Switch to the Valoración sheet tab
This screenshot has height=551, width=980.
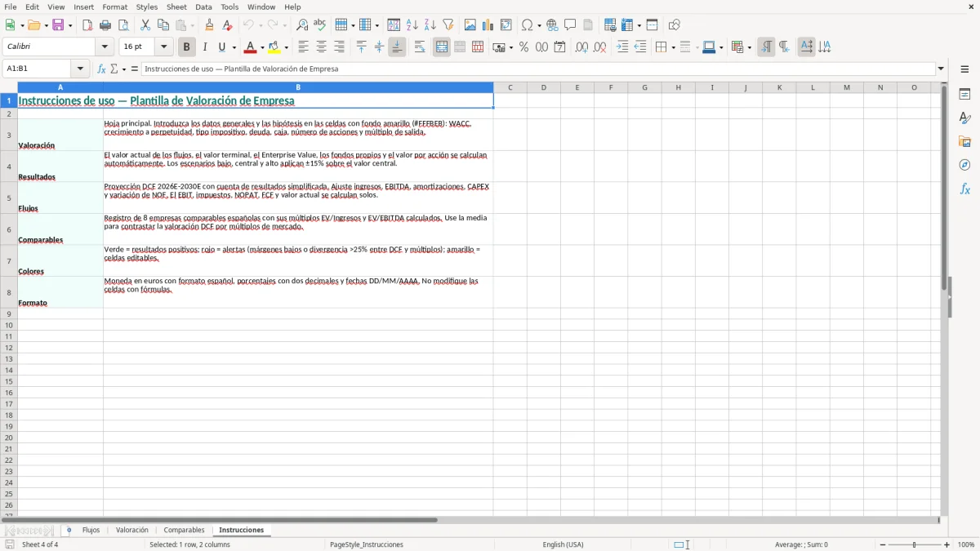coord(132,531)
